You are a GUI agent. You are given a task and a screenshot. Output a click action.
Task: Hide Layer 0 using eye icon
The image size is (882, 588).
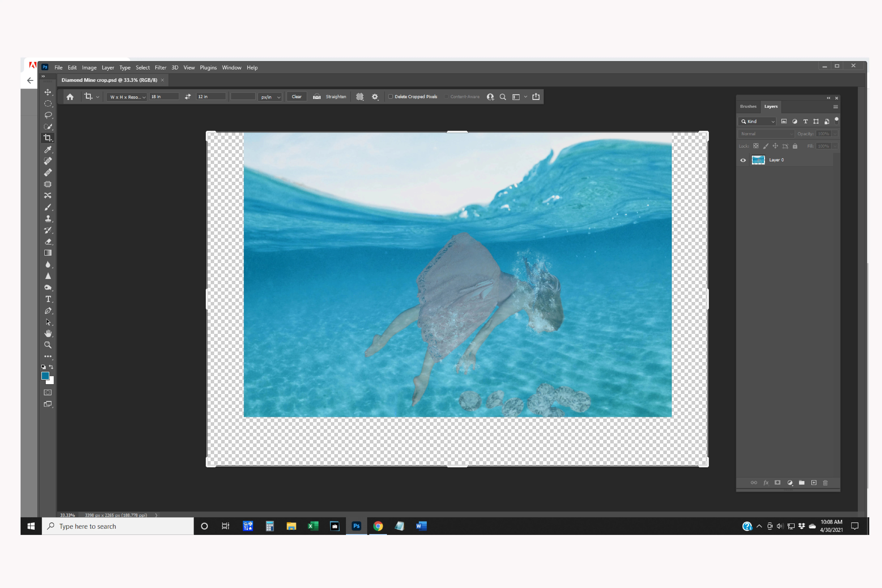tap(743, 160)
